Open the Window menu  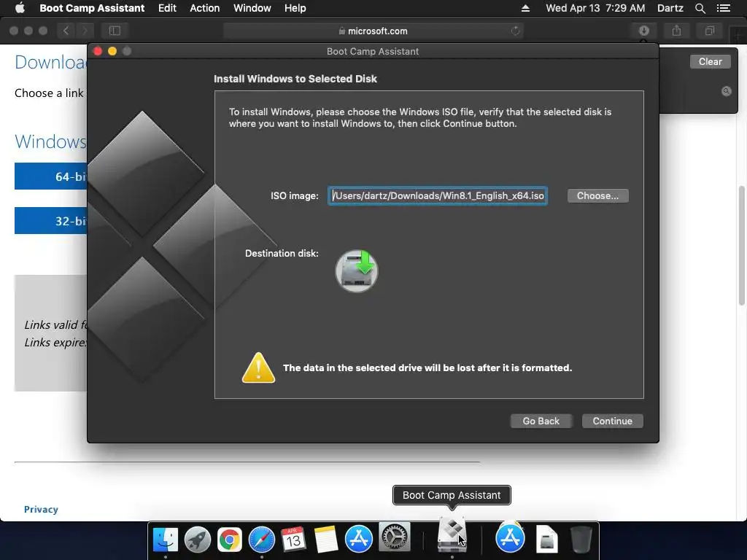click(x=252, y=8)
